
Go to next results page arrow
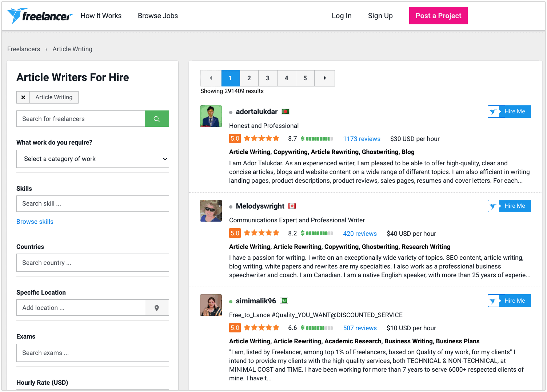tap(324, 78)
